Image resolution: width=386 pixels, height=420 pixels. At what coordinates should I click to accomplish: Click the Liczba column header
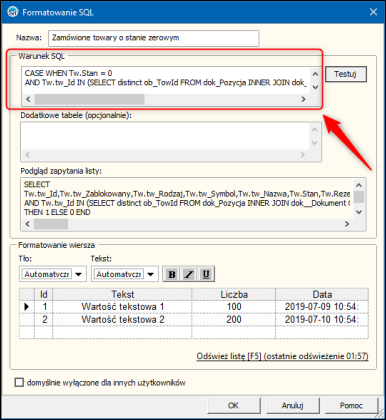tap(234, 294)
